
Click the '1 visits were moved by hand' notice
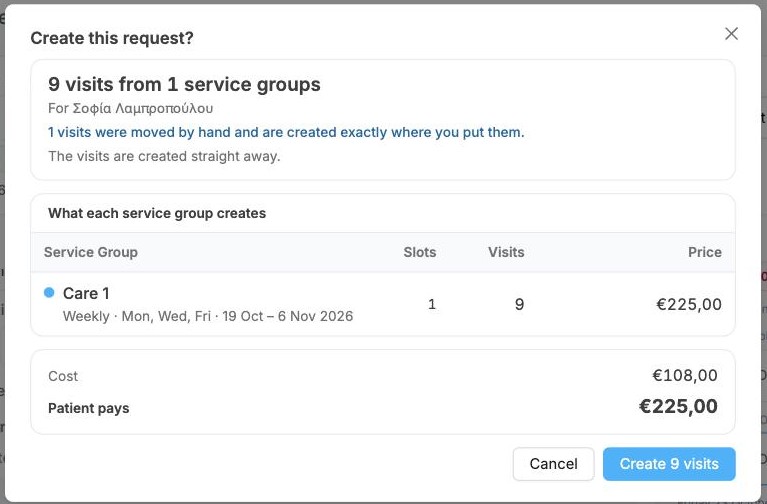point(286,132)
